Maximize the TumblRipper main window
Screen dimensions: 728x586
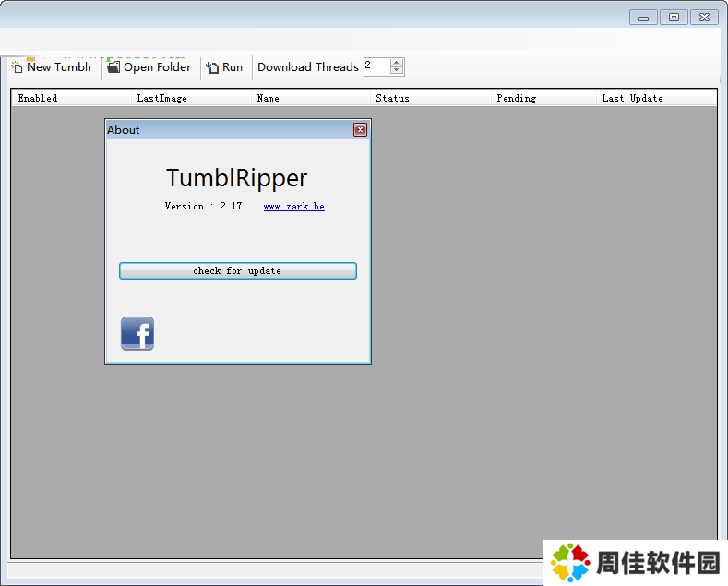pos(674,18)
